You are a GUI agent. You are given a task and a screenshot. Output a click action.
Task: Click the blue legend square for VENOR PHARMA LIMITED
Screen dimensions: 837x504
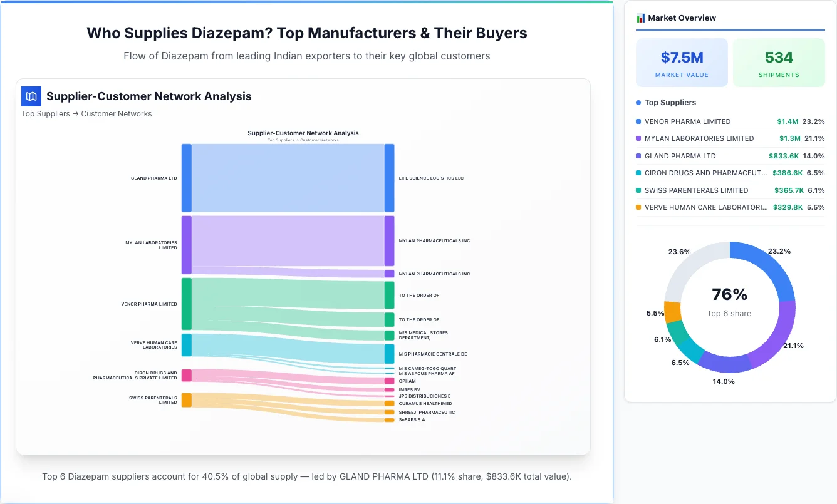[640, 121]
